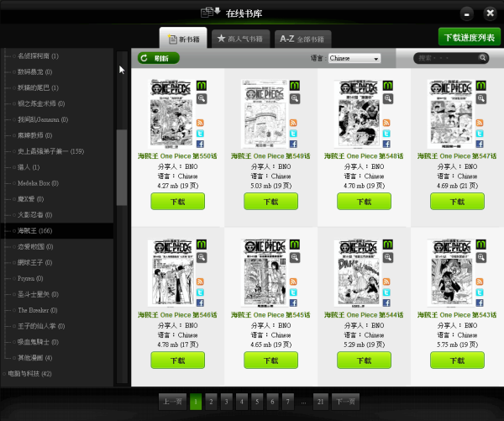Select 电脑与科技 (42) category
Image resolution: width=504 pixels, height=421 pixels.
[x=29, y=374]
